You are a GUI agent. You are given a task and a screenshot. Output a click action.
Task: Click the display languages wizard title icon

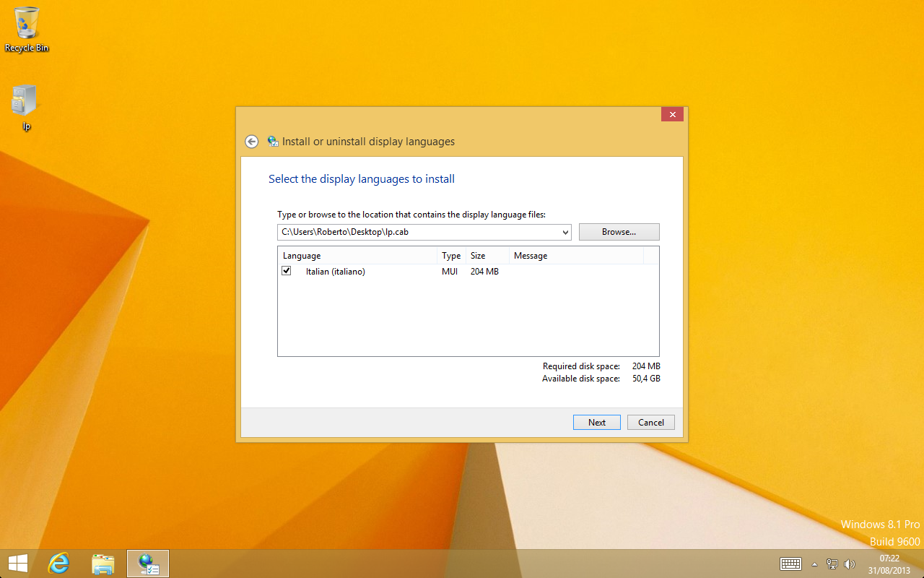pyautogui.click(x=273, y=142)
